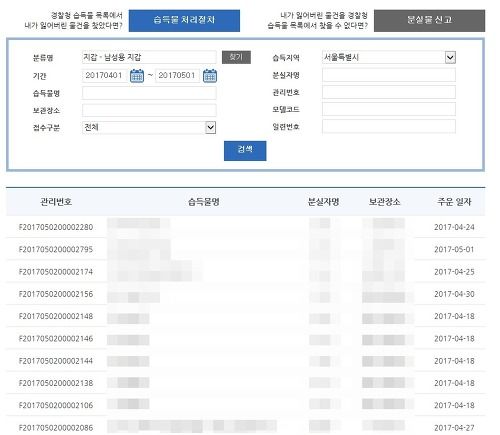The image size is (500, 435).
Task: Select row F2017050200002144
Action: pos(245,361)
